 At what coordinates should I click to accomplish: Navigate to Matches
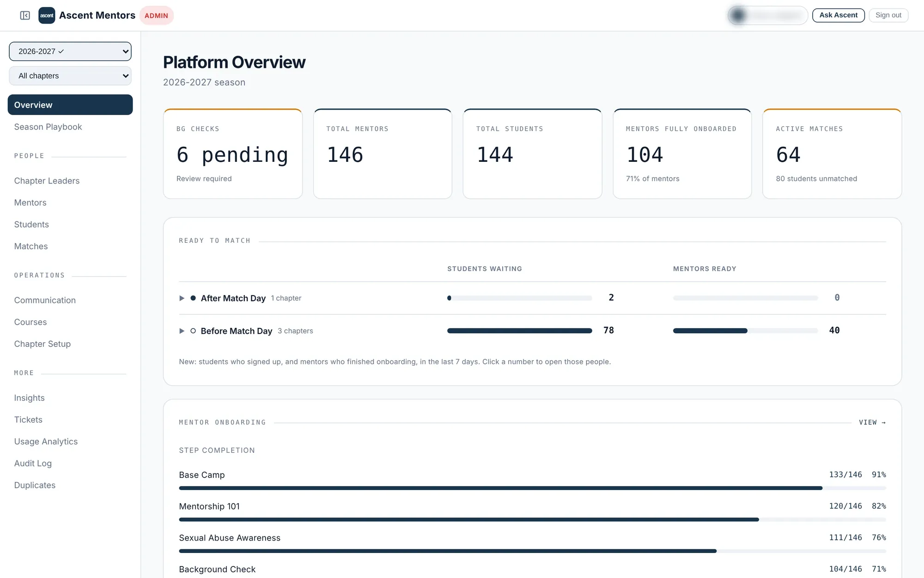[31, 246]
